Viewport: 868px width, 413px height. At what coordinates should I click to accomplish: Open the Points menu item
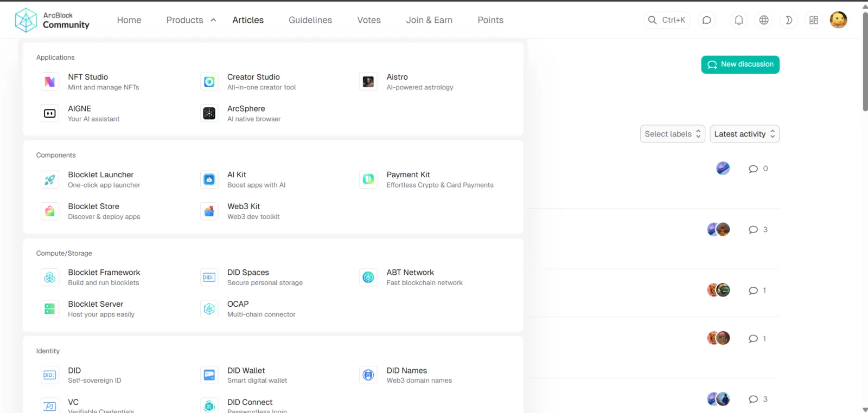490,20
